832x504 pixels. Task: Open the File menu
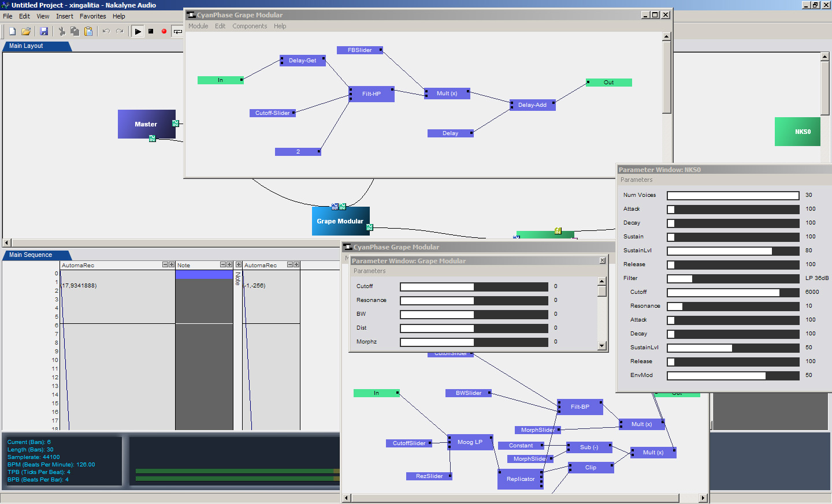8,16
